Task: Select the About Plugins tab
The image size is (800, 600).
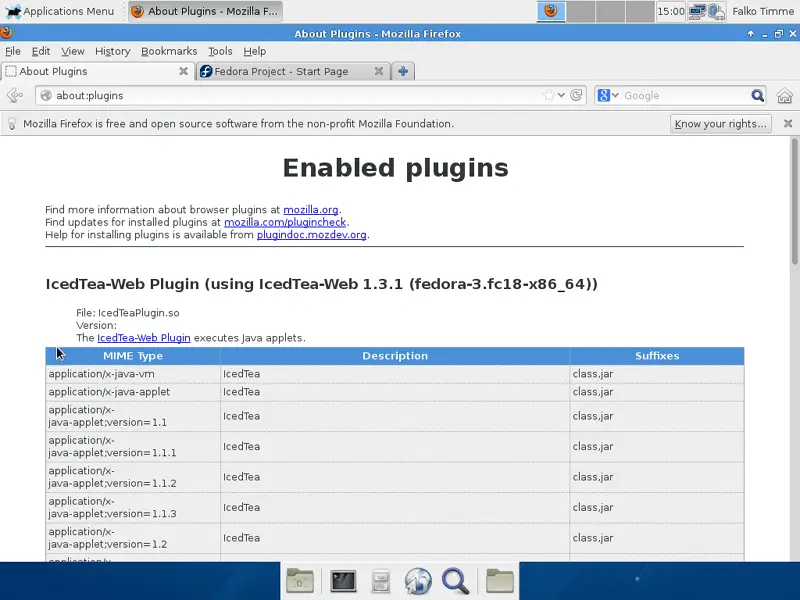Action: tap(97, 71)
